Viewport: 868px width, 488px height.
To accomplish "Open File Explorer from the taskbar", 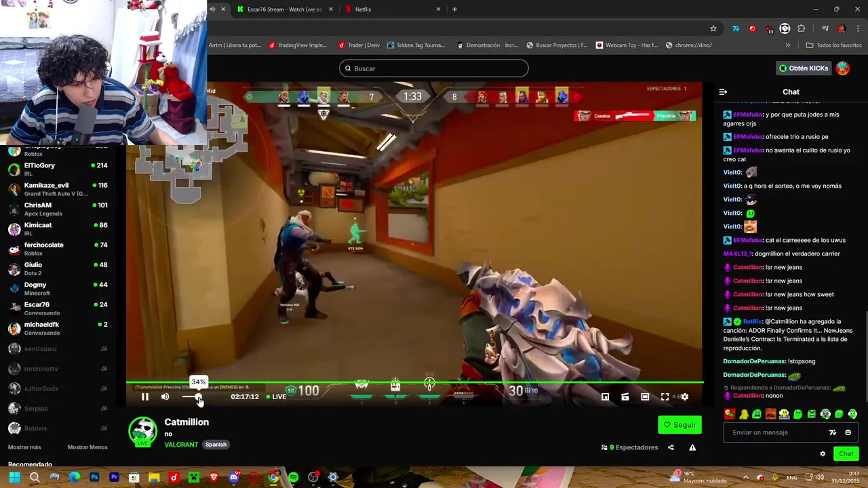I will click(154, 477).
